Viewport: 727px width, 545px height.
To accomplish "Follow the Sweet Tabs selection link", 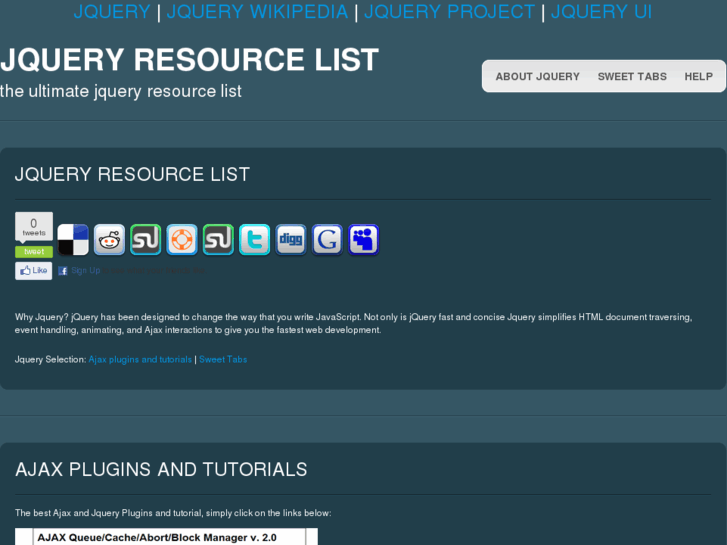I will (x=223, y=359).
